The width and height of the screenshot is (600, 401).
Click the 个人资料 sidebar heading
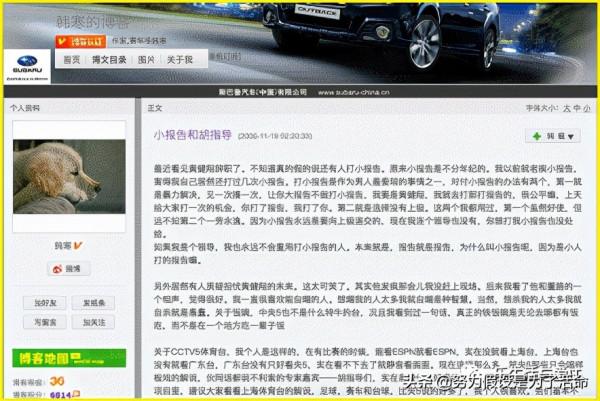[x=24, y=108]
